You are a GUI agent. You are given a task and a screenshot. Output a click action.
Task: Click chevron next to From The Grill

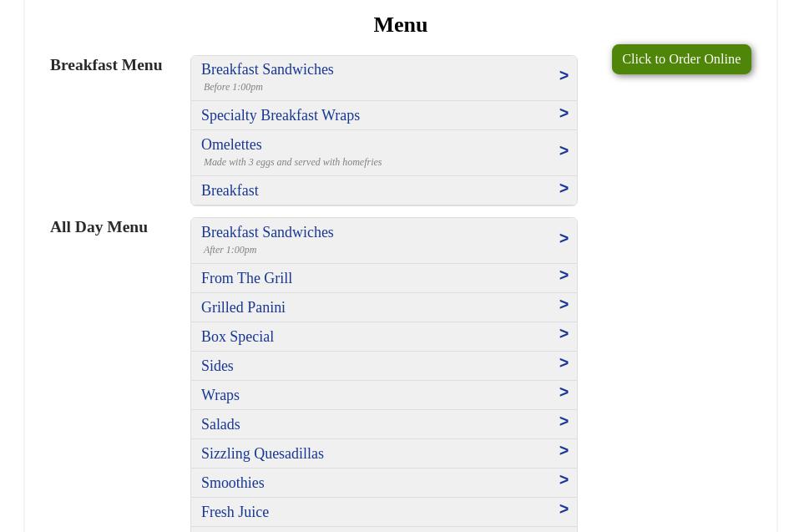pos(564,276)
